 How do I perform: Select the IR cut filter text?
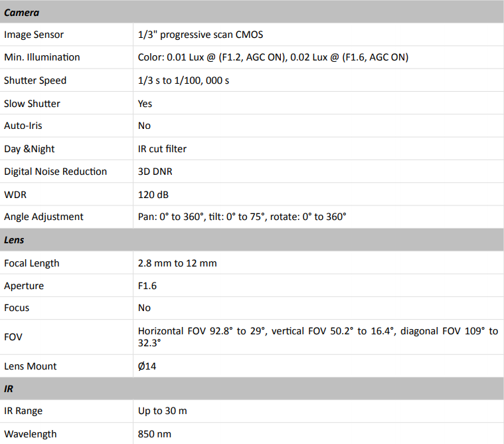pyautogui.click(x=162, y=149)
